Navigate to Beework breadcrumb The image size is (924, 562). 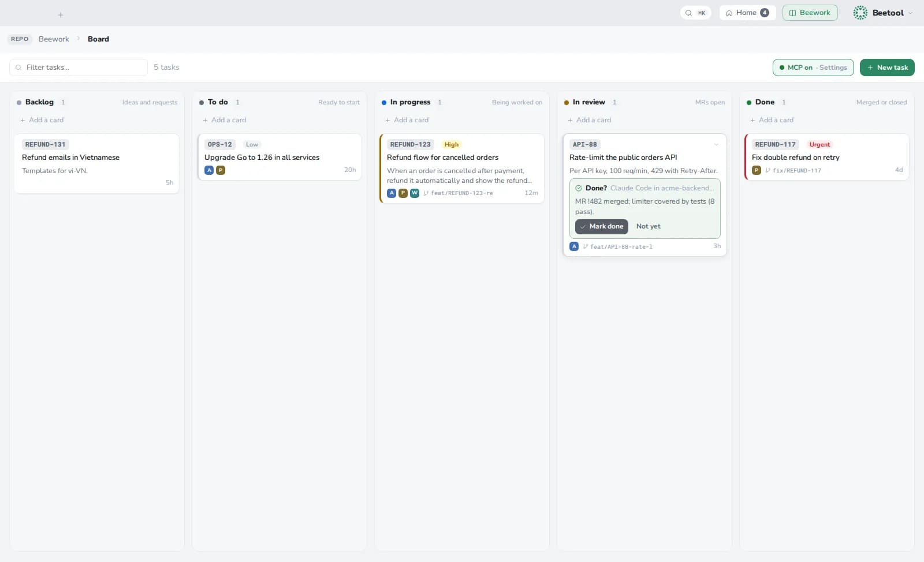(54, 39)
